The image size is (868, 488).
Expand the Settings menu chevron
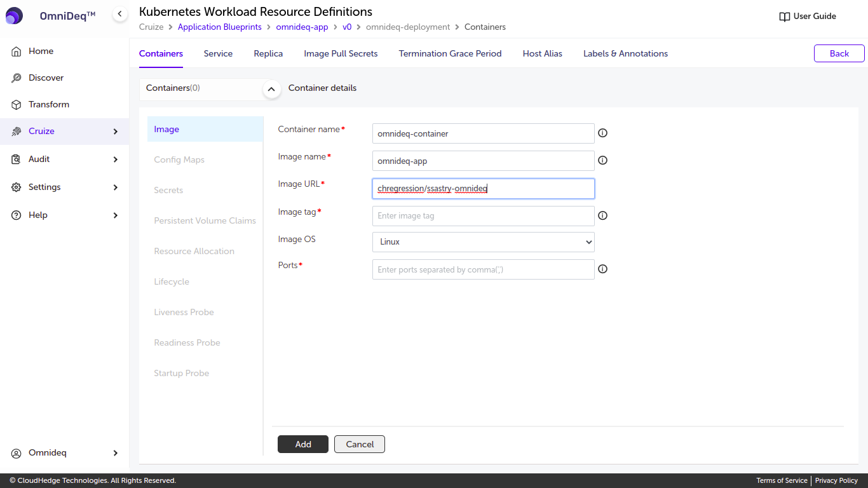point(116,187)
